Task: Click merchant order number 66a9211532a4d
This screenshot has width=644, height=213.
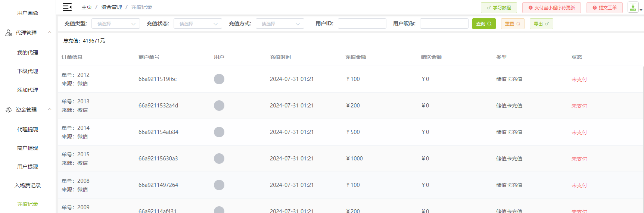Action: tap(158, 106)
